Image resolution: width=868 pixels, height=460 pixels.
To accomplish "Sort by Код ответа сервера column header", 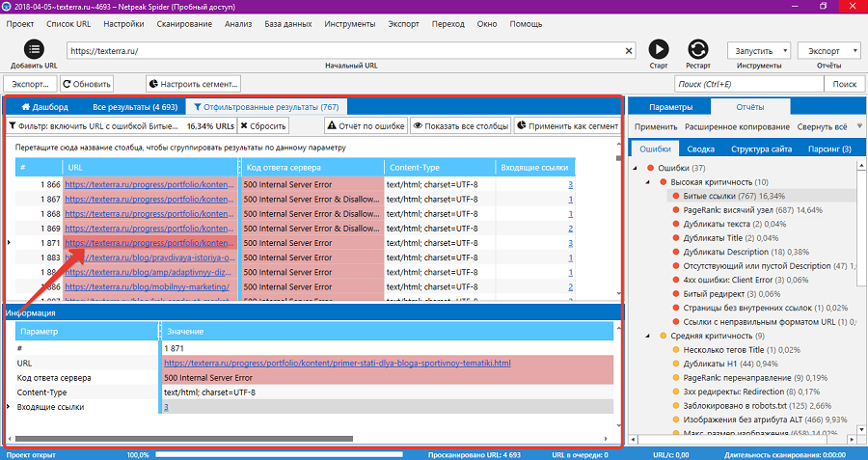I will (312, 167).
